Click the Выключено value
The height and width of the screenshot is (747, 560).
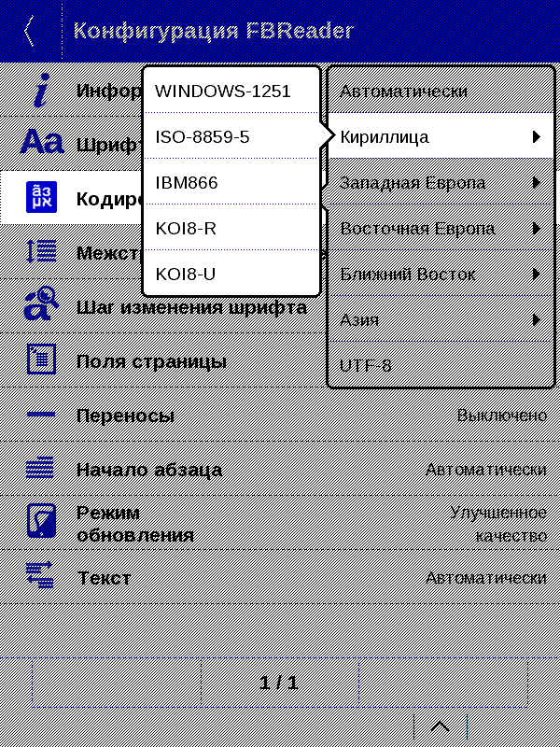pos(502,416)
